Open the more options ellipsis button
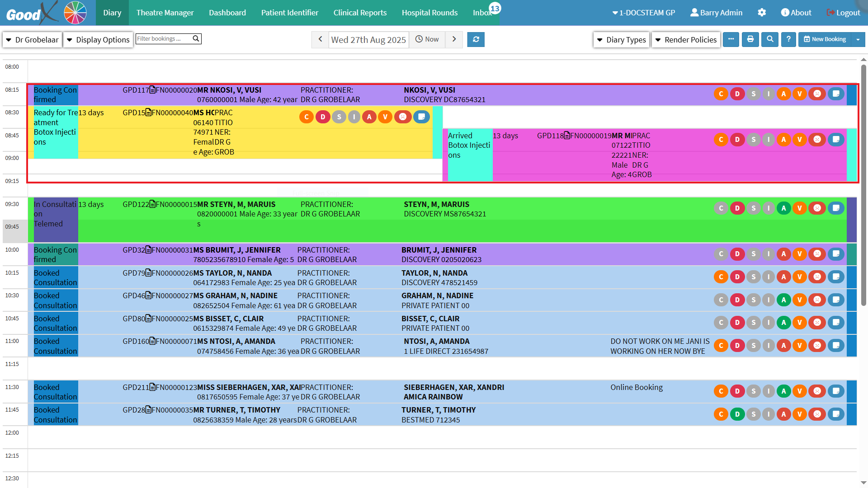868x488 pixels. [x=731, y=39]
